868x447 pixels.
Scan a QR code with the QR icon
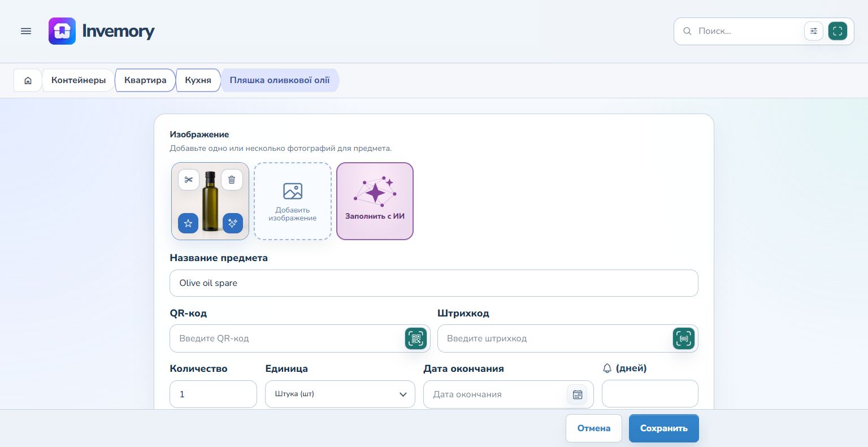tap(416, 338)
